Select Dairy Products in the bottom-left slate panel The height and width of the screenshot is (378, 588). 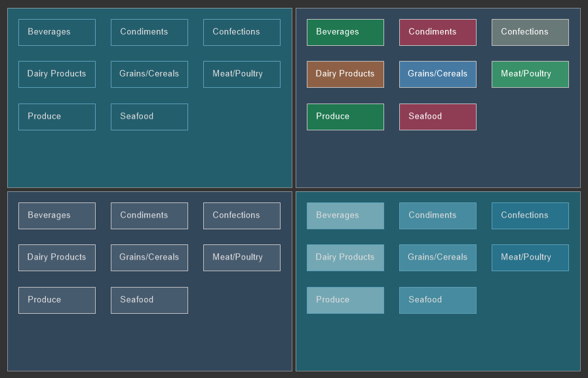tap(56, 257)
